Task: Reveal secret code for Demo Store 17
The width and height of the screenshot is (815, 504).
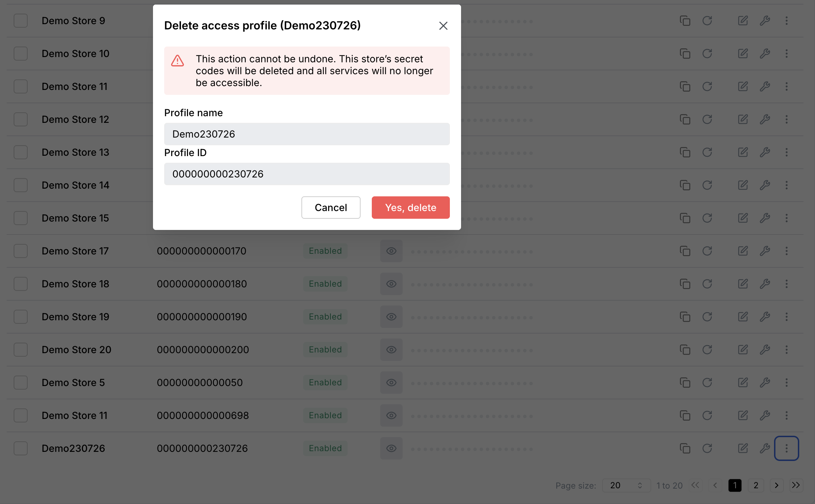Action: [391, 251]
